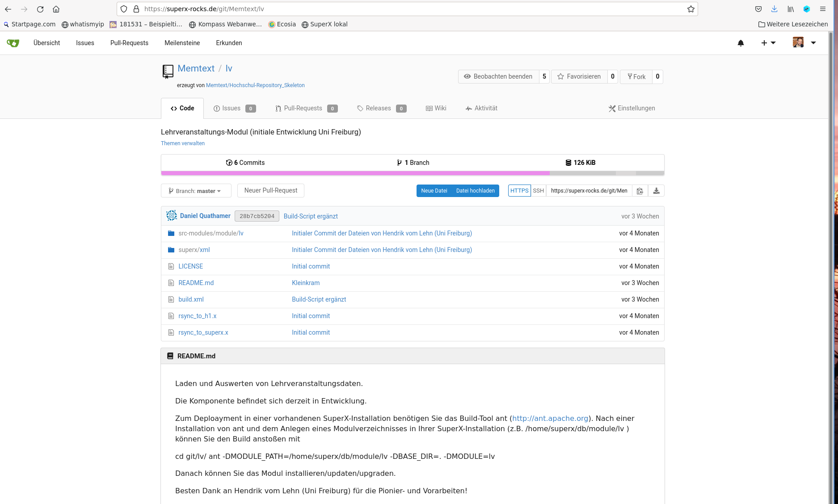
Task: Switch to the Pull-Requests repository tab
Action: [x=307, y=108]
